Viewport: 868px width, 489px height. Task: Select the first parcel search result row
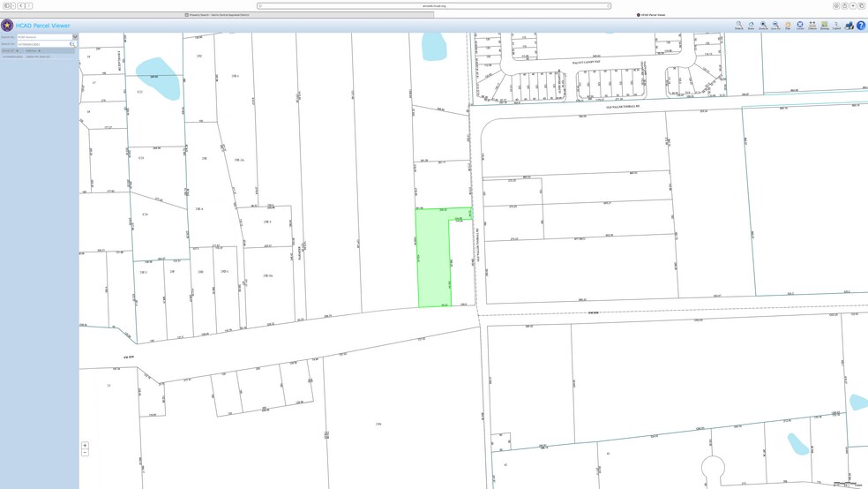[x=26, y=56]
